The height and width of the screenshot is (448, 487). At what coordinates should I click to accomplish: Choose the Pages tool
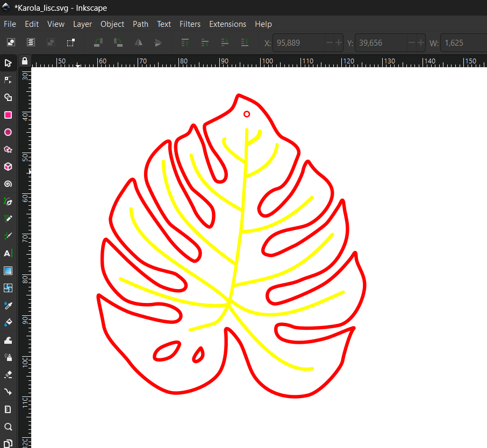(8, 409)
